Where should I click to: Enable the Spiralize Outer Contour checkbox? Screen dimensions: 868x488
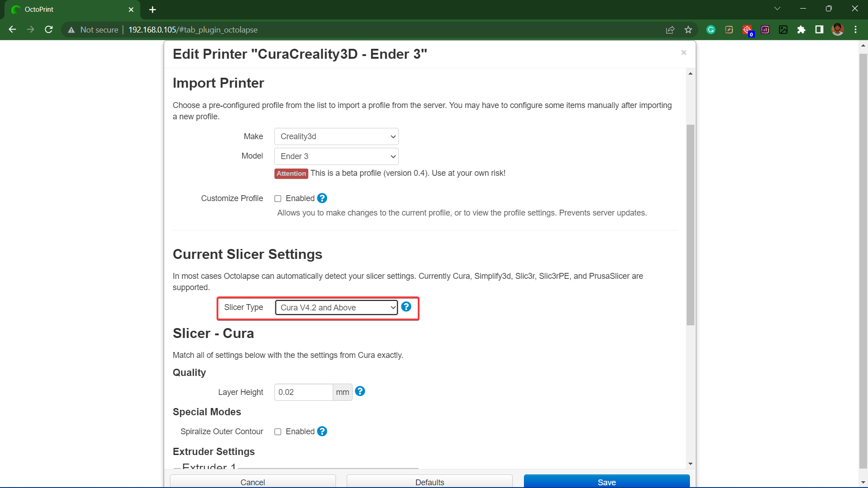(278, 432)
